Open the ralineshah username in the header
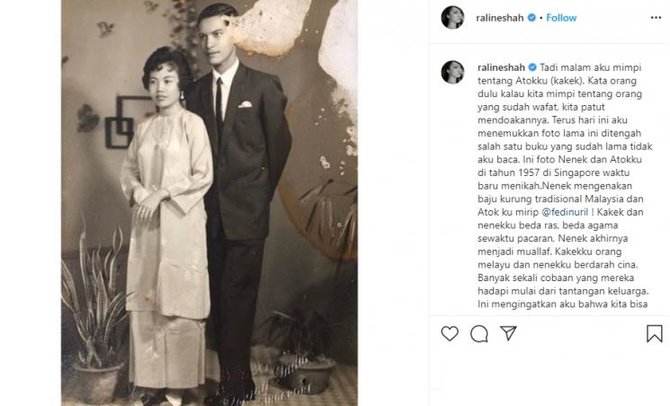670x406 pixels. coord(500,18)
